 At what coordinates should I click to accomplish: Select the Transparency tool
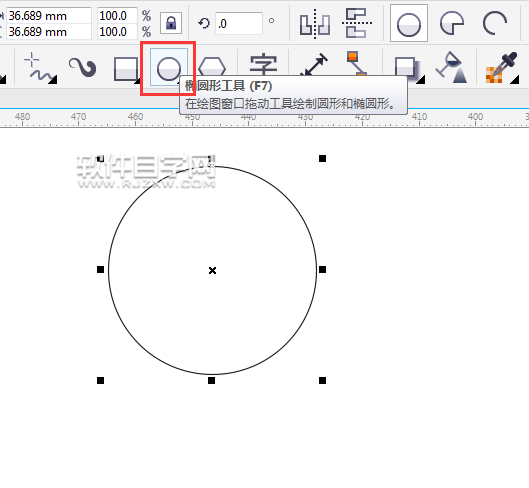pos(451,67)
